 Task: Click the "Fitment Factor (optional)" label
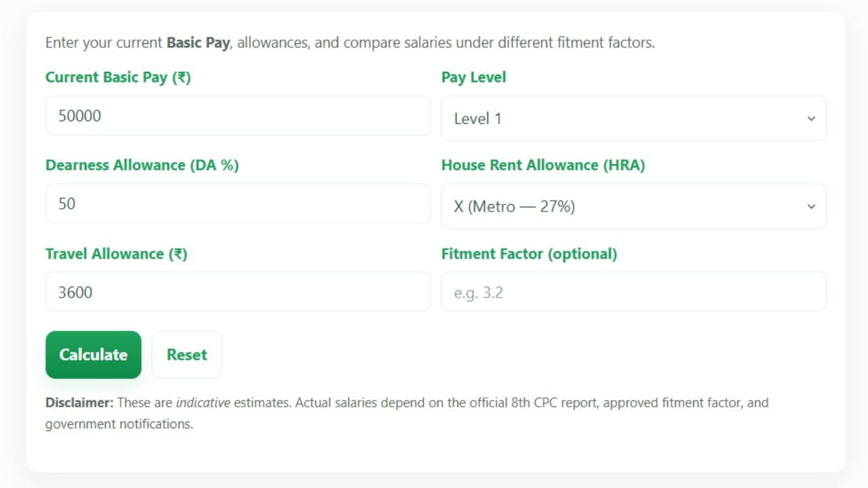[529, 254]
